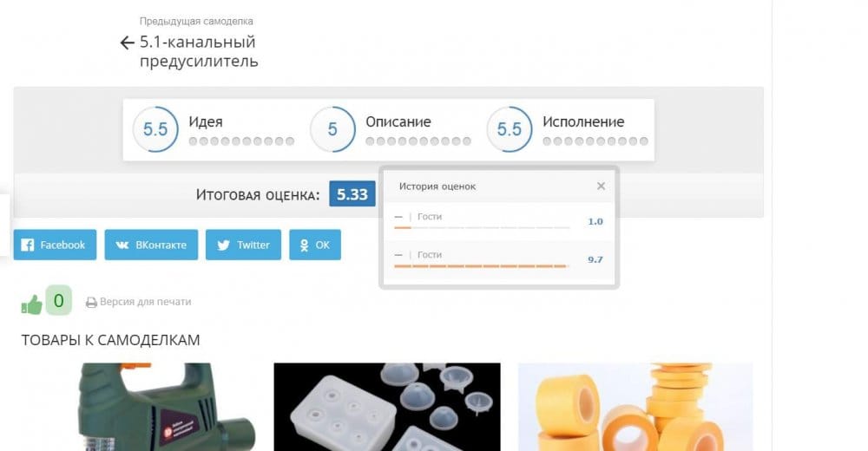The image size is (868, 451).
Task: Open the yellow masking tape product image
Action: [635, 407]
